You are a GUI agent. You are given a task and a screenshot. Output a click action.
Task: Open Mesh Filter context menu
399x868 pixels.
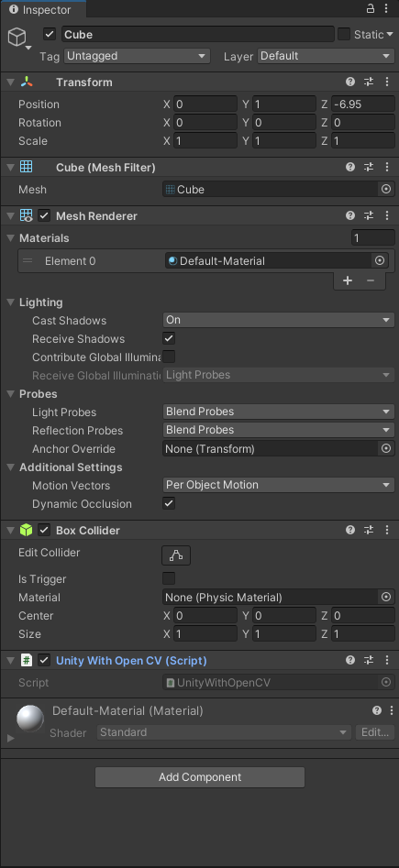[x=387, y=167]
